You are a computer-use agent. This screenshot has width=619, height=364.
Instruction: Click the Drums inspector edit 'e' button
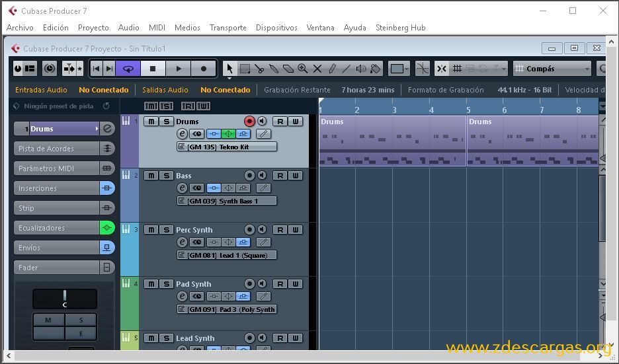(107, 129)
